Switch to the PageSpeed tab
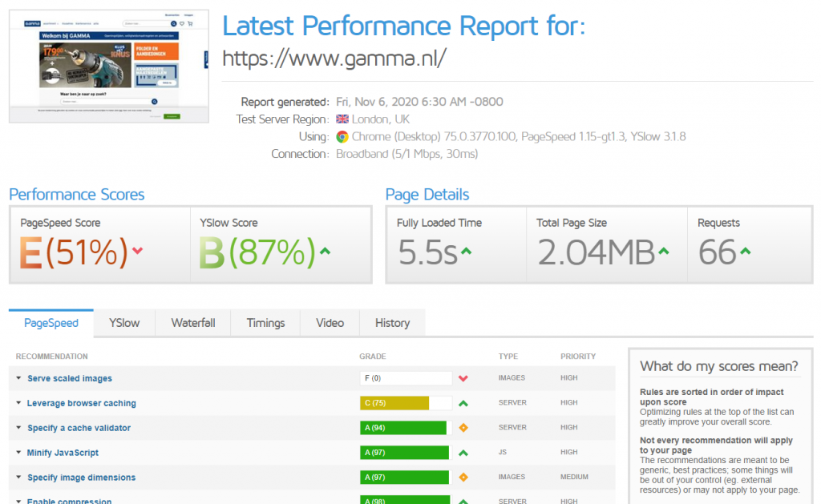The height and width of the screenshot is (504, 821). 51,323
